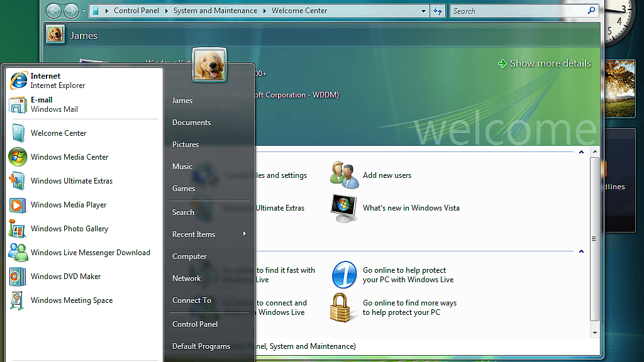The height and width of the screenshot is (362, 644).
Task: Launch Windows Media Player
Action: tap(68, 205)
